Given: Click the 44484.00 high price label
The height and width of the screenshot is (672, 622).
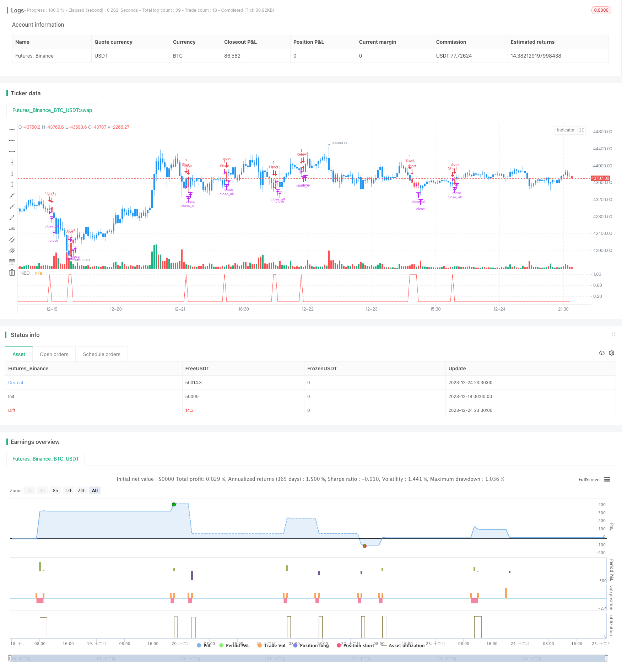Looking at the screenshot, I should pyautogui.click(x=340, y=143).
